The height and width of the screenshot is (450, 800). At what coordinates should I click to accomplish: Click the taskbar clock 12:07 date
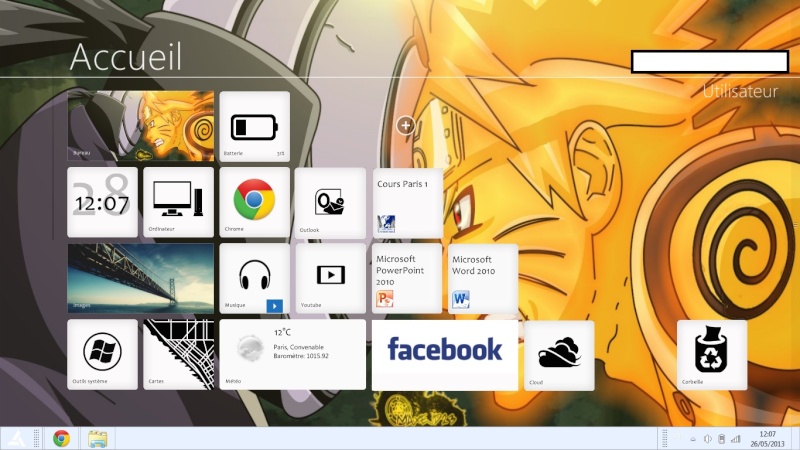767,439
